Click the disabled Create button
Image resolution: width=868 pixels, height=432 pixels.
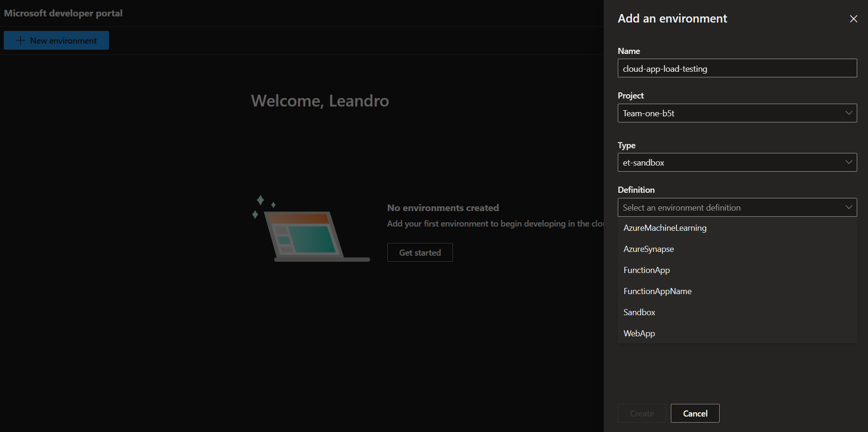click(642, 413)
